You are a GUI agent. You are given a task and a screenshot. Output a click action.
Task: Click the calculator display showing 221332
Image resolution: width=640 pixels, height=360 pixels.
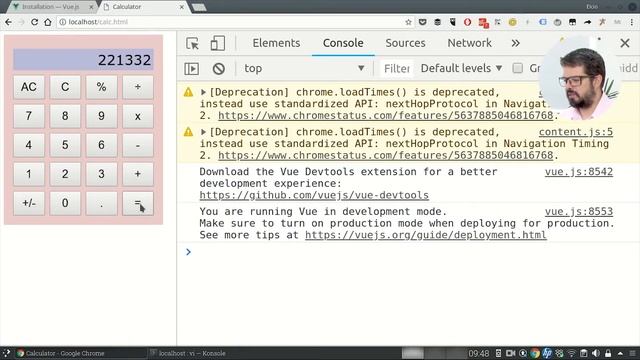[83, 60]
